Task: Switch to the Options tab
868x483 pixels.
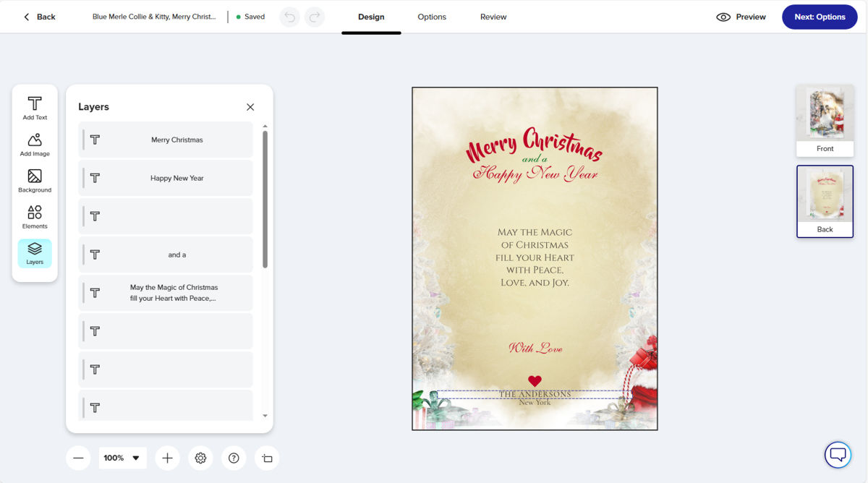Action: tap(432, 17)
